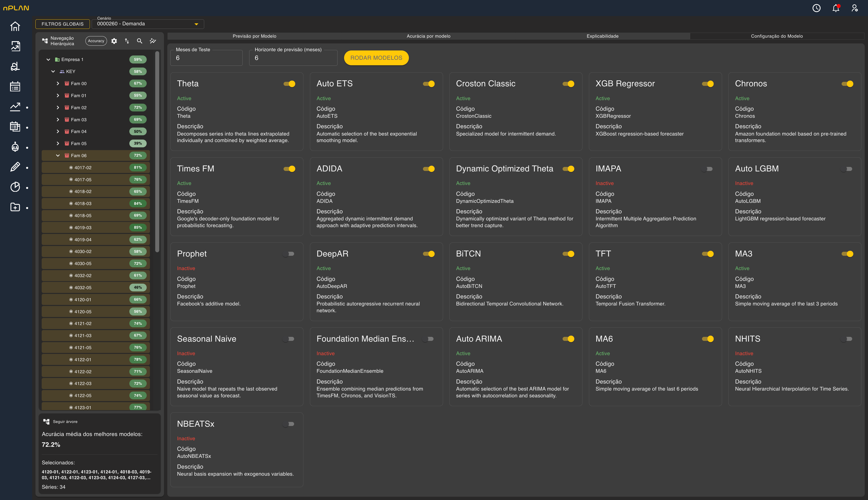Collapse the KEY tree node
Screen dimensions: 868x500
53,72
